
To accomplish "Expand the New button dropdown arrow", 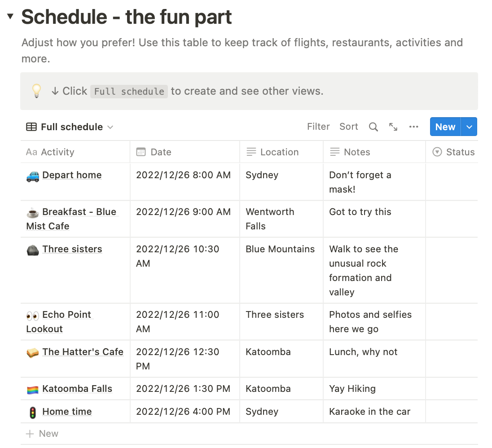I will coord(469,127).
